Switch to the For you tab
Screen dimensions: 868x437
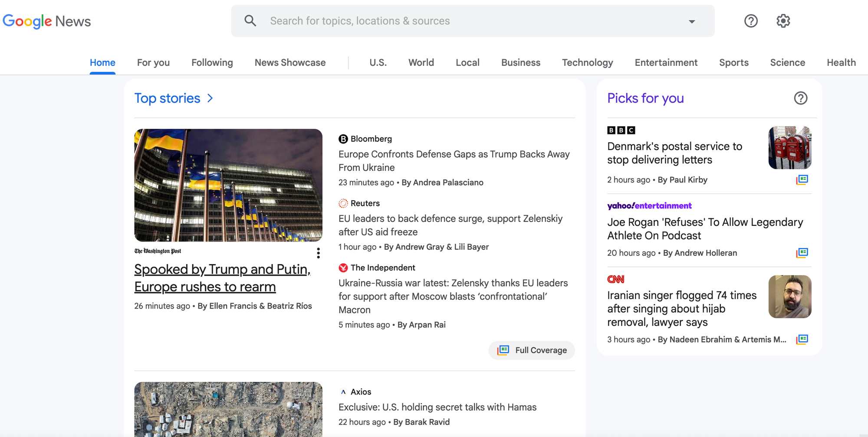[153, 62]
